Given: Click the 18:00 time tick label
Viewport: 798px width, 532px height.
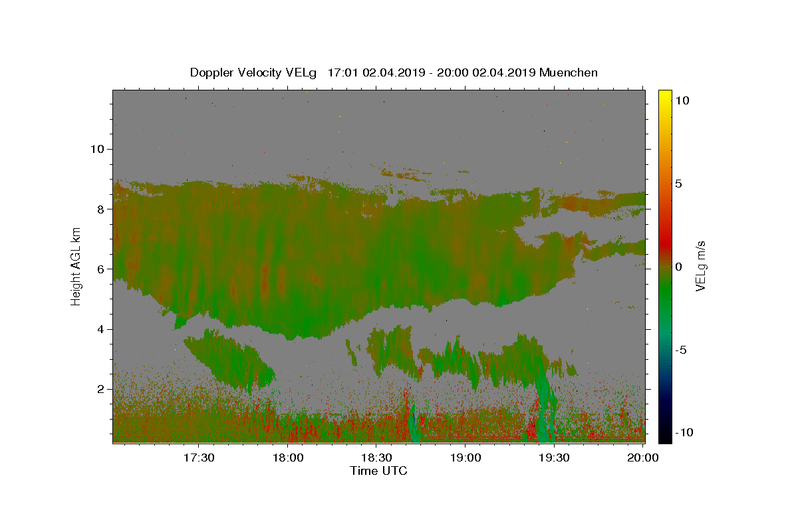Looking at the screenshot, I should (x=288, y=458).
